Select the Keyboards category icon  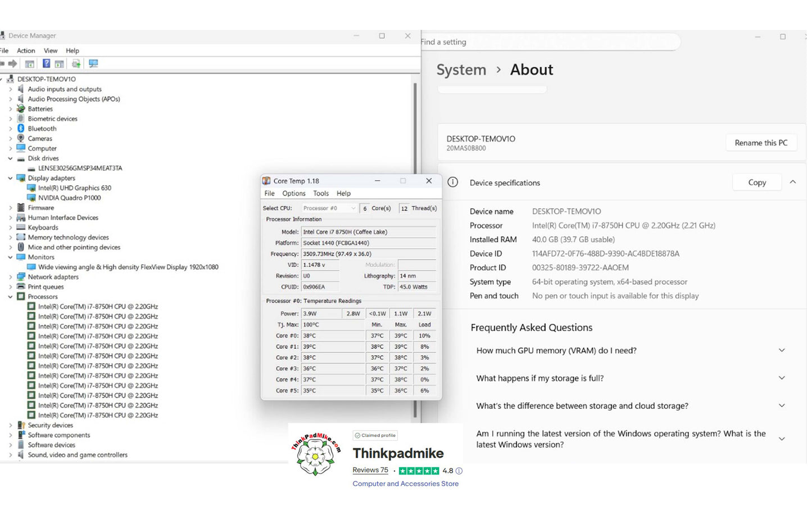click(21, 227)
